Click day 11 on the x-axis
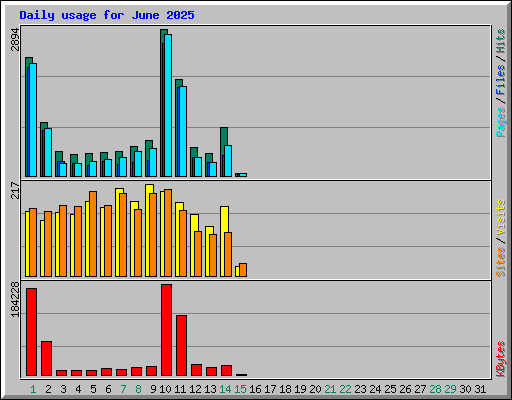 point(180,389)
